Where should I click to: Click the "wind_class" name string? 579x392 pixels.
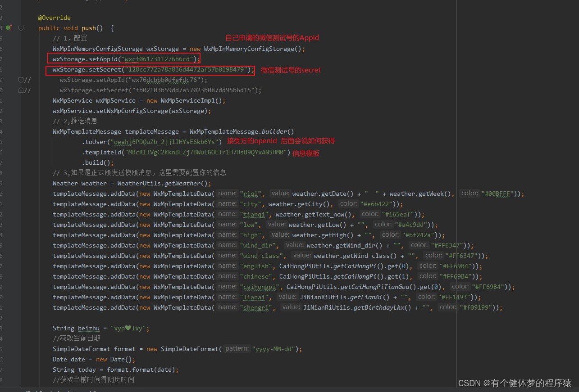262,256
